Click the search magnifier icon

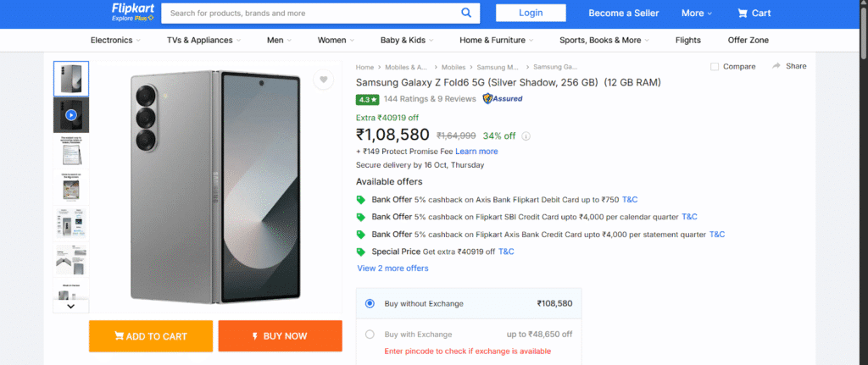466,13
